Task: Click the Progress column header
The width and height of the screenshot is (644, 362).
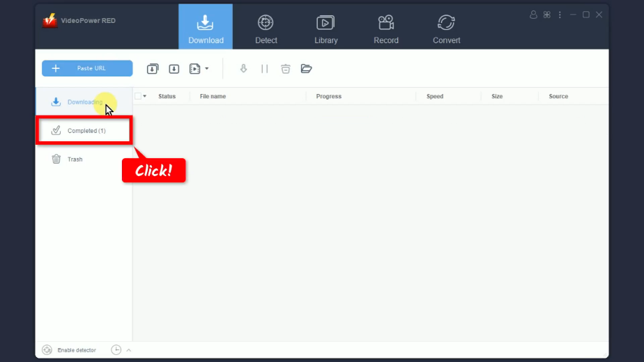Action: click(328, 97)
